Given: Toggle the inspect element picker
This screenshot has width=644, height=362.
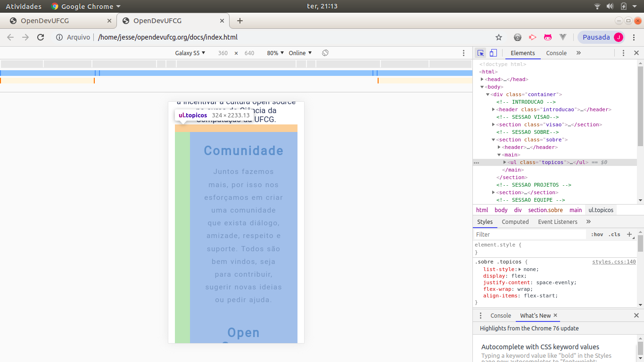Looking at the screenshot, I should click(480, 53).
